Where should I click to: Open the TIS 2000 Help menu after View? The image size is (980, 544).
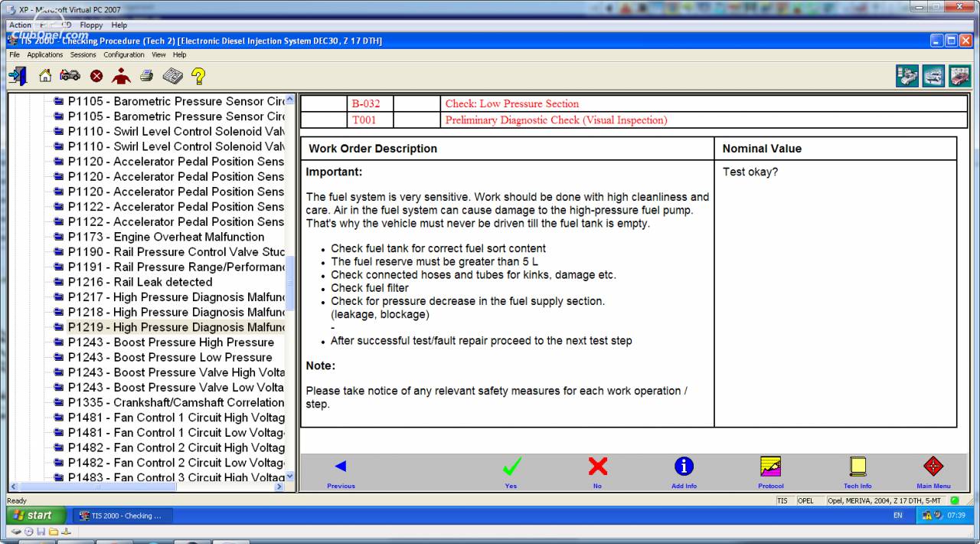pyautogui.click(x=179, y=55)
